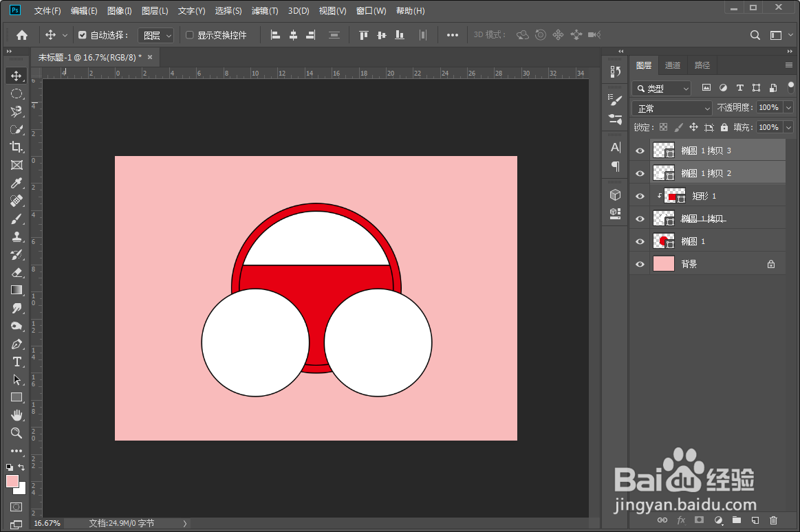Image resolution: width=800 pixels, height=532 pixels.
Task: Enable the 显示变换控件 checkbox
Action: pos(190,35)
